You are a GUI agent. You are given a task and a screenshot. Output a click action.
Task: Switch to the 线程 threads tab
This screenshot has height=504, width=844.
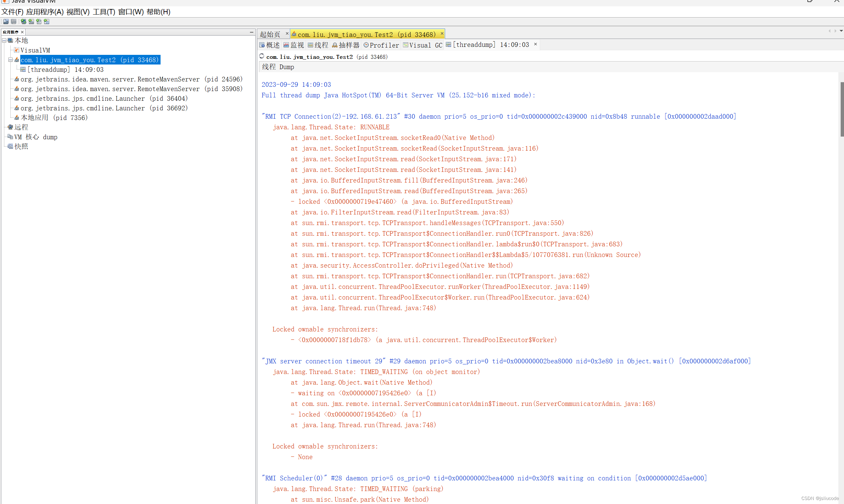318,45
